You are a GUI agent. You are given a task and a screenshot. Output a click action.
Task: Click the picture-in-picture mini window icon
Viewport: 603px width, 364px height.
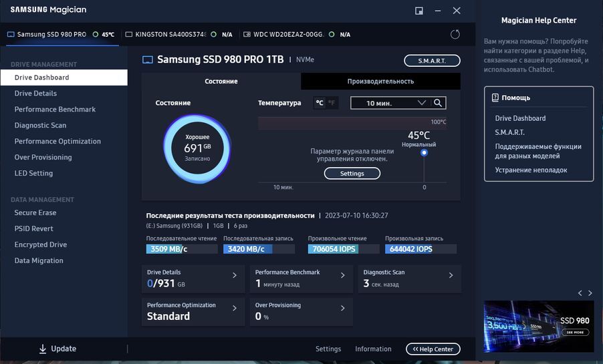click(x=419, y=11)
